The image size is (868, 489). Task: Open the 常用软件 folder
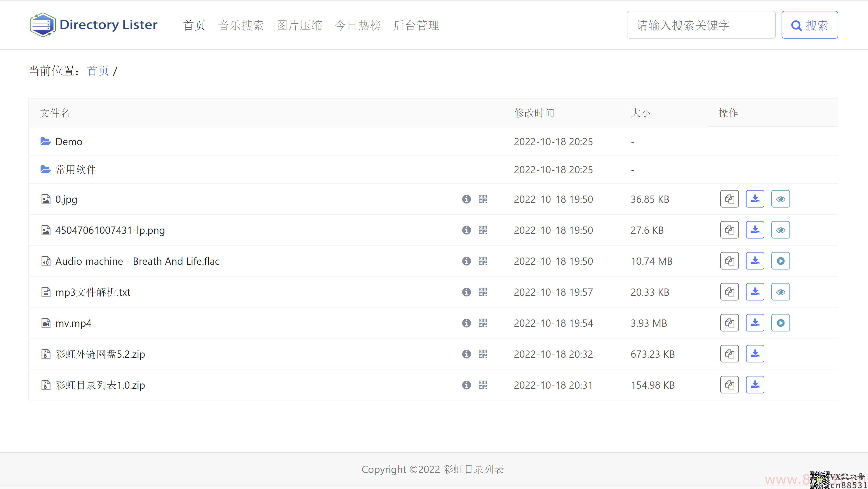point(76,170)
